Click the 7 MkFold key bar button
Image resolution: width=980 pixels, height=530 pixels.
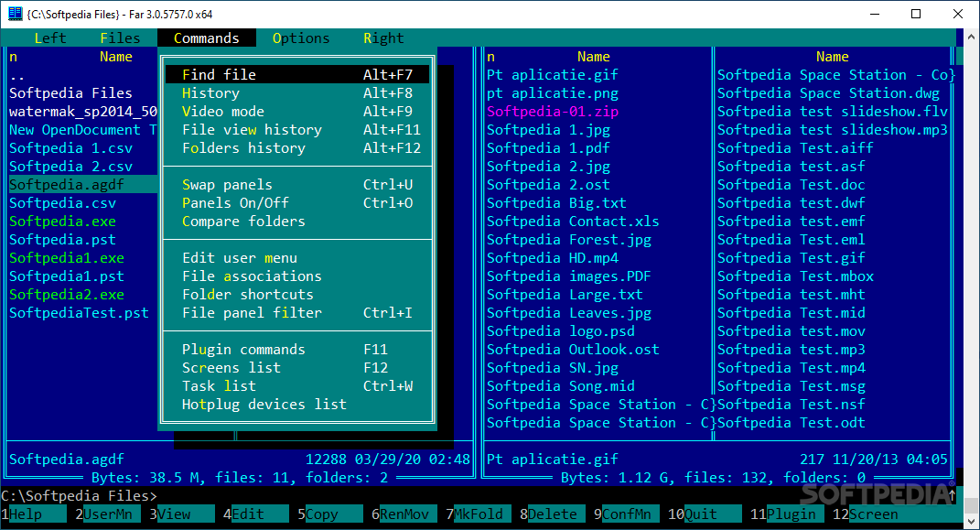coord(479,514)
